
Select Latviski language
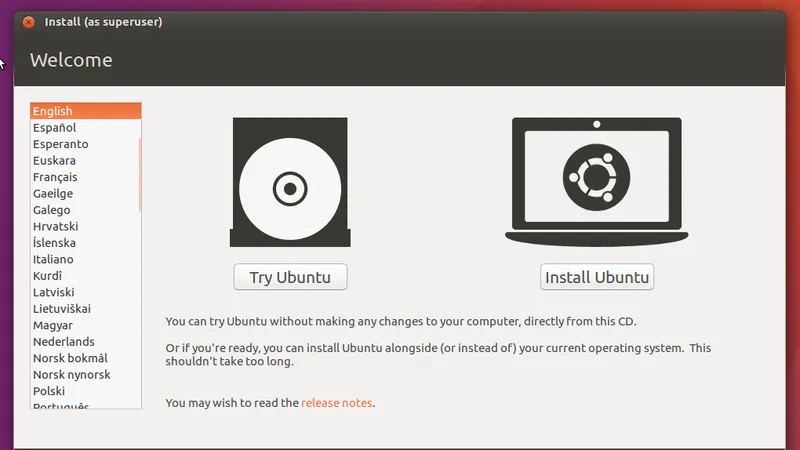pos(86,292)
